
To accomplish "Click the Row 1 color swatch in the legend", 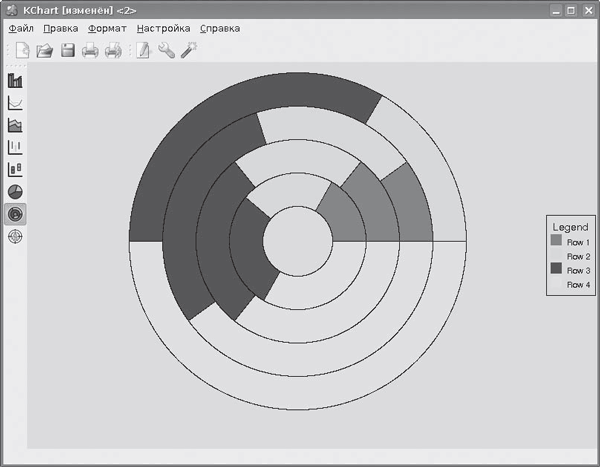I will pos(556,241).
